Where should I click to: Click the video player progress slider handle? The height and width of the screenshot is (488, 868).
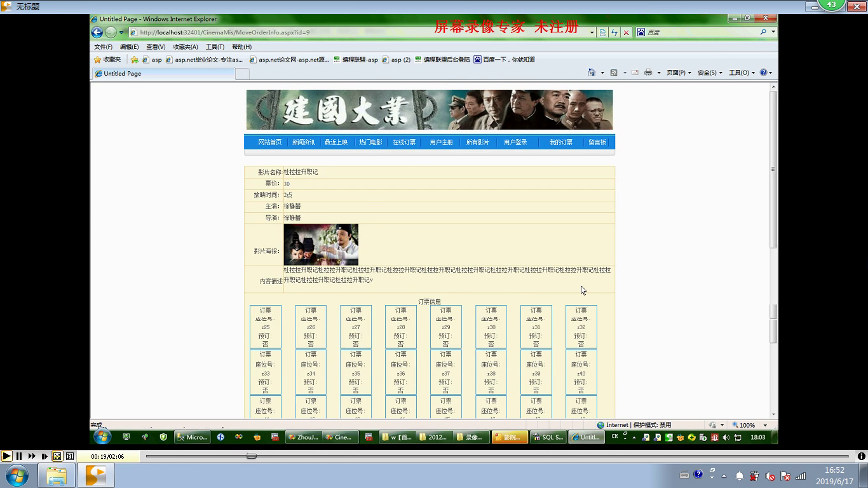coord(252,456)
